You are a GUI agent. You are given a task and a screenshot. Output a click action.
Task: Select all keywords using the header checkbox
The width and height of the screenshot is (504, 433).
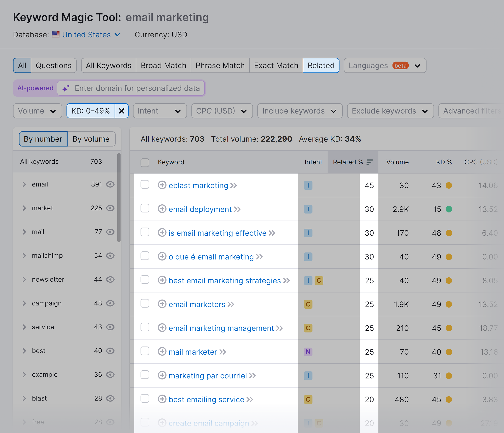(145, 162)
